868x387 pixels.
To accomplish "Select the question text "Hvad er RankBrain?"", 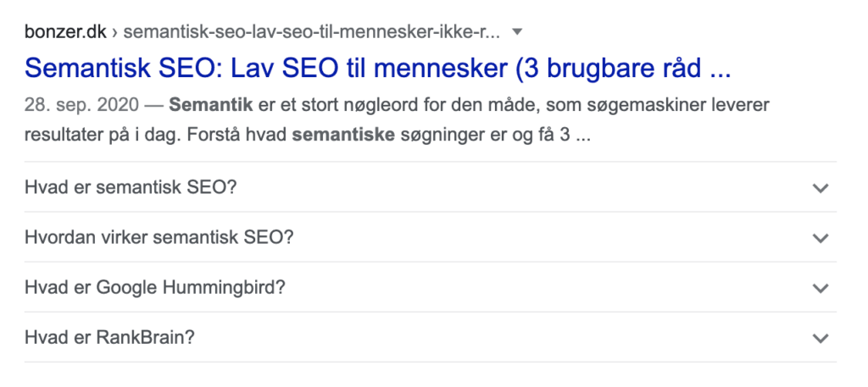I will (110, 337).
